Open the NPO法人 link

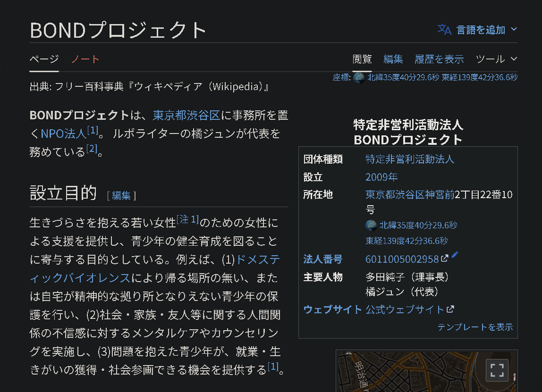click(x=64, y=133)
